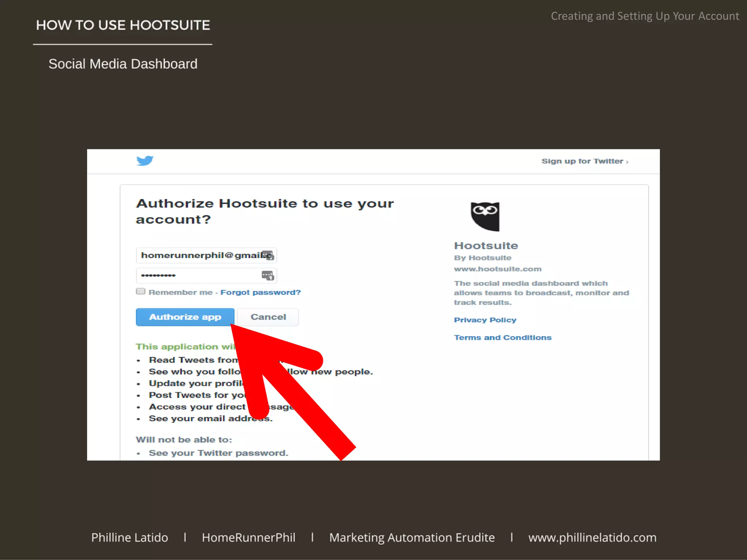Click the password manager icon in email field

(268, 255)
